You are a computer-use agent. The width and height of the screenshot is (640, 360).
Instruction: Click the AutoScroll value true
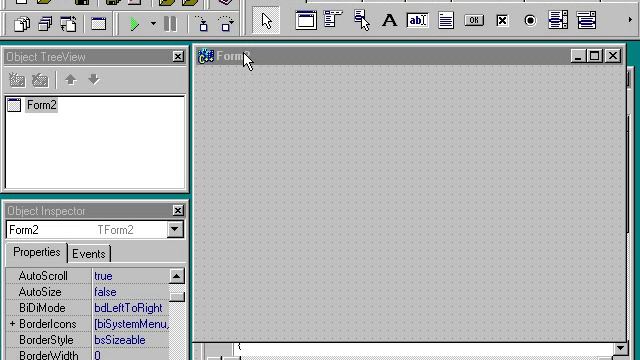(x=103, y=276)
